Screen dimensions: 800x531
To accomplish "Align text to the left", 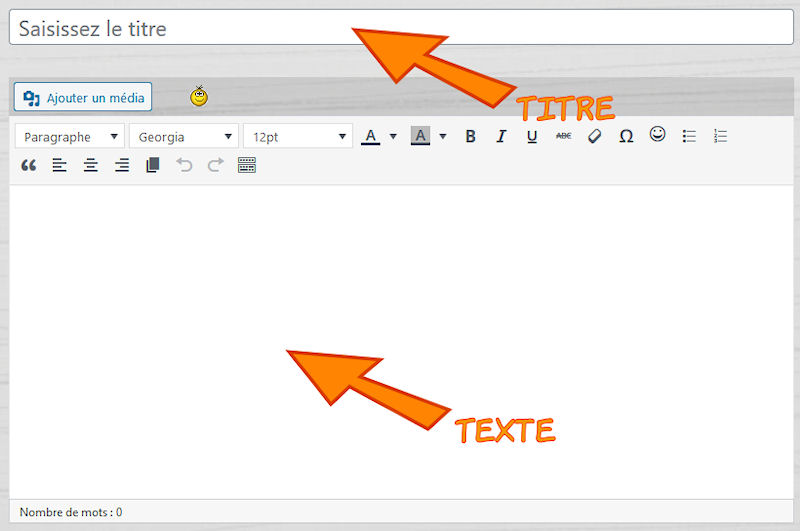I will tap(60, 165).
